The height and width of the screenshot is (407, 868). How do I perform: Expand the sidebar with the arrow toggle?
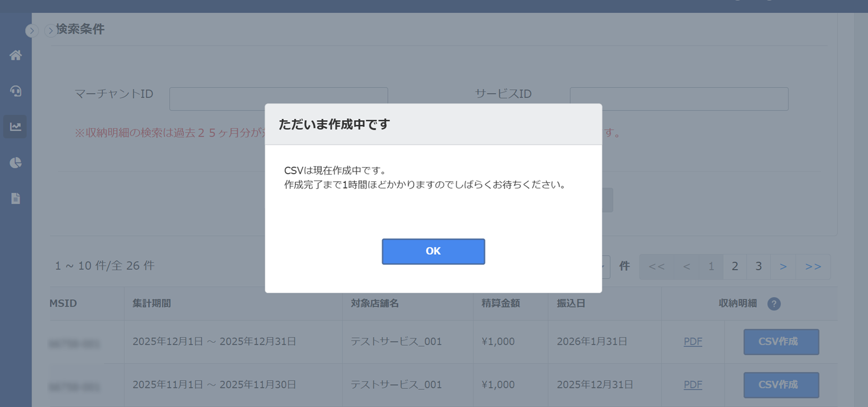[x=32, y=31]
